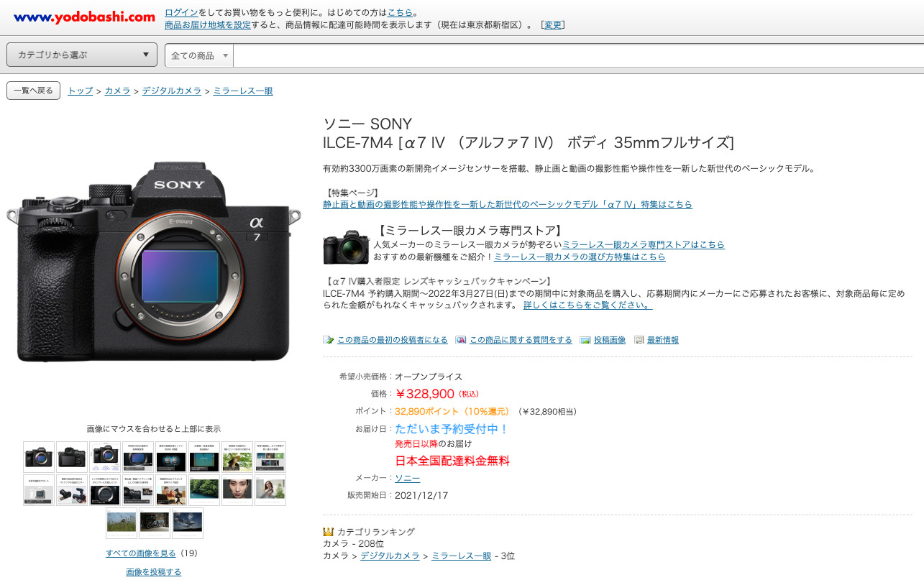Image resolution: width=924 pixels, height=585 pixels.
Task: Expand the 全ての商品 search filter
Action: coord(199,55)
